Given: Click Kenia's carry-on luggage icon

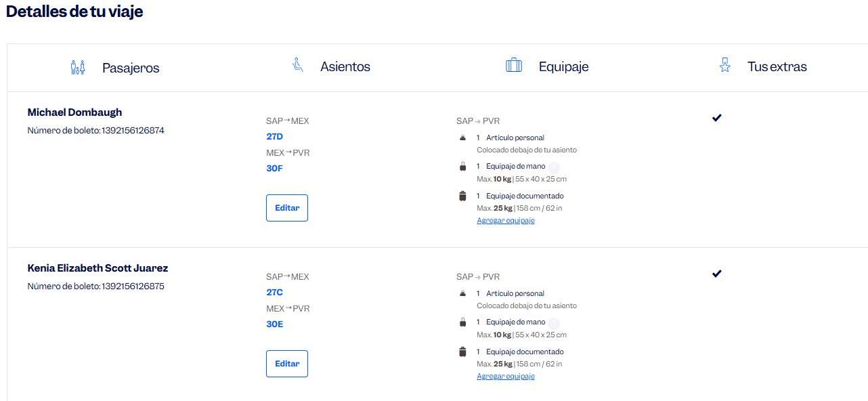Looking at the screenshot, I should tap(462, 322).
